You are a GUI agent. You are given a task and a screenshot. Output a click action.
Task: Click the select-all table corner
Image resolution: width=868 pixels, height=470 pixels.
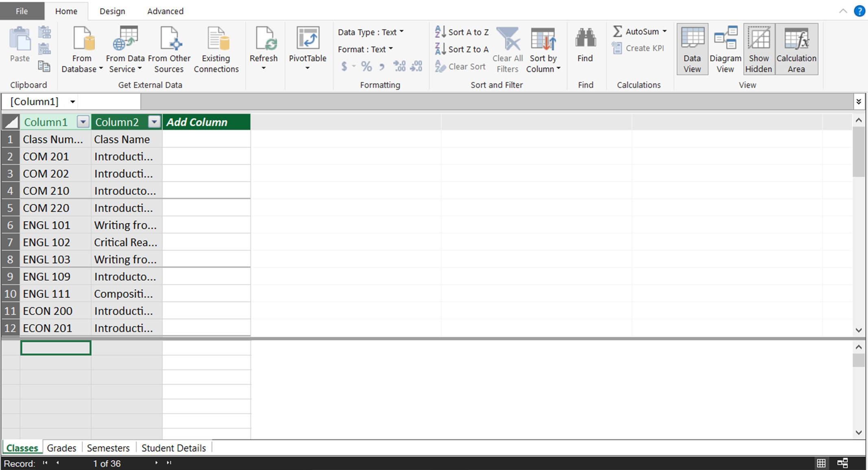11,122
